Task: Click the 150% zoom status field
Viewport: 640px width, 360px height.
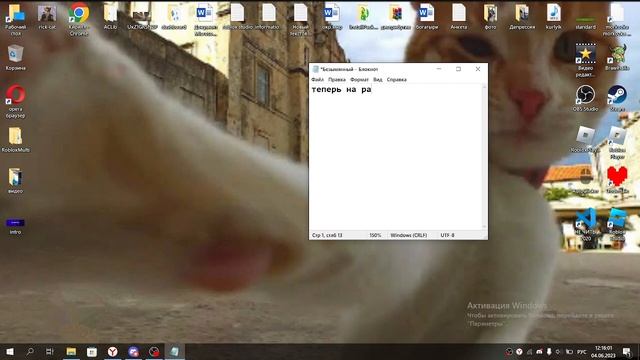Action: pos(375,235)
